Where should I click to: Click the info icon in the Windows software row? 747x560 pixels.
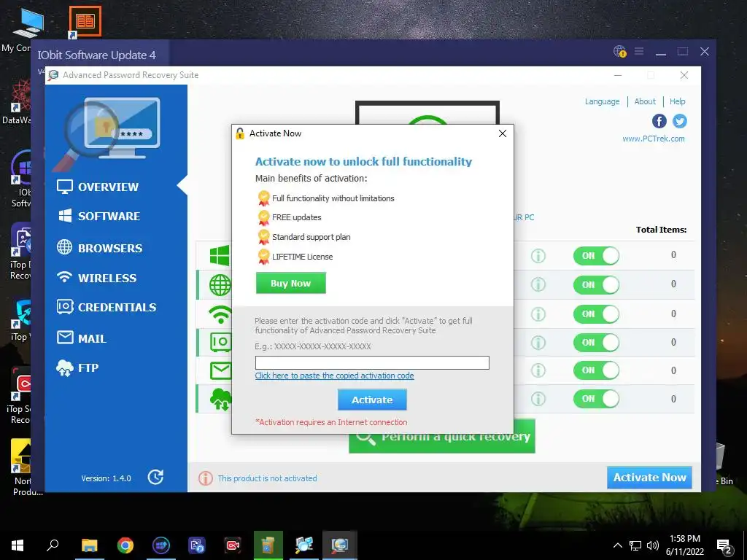click(x=538, y=256)
